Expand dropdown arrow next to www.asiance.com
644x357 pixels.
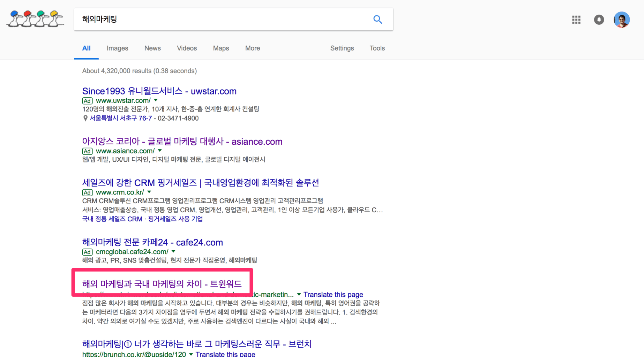click(x=160, y=151)
